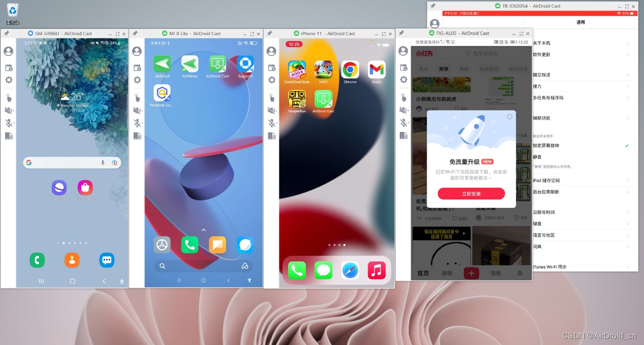
Task: Launch TempleRun on the iPhone 11 screen
Action: pyautogui.click(x=297, y=98)
